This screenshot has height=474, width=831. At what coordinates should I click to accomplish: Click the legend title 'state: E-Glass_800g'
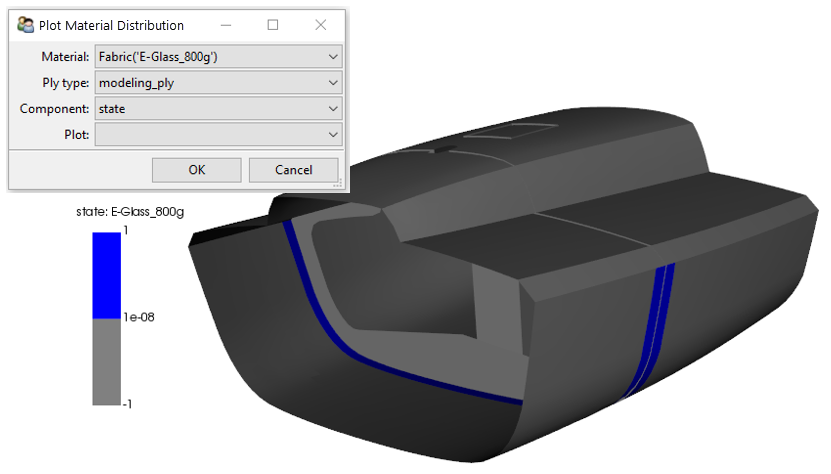click(130, 212)
